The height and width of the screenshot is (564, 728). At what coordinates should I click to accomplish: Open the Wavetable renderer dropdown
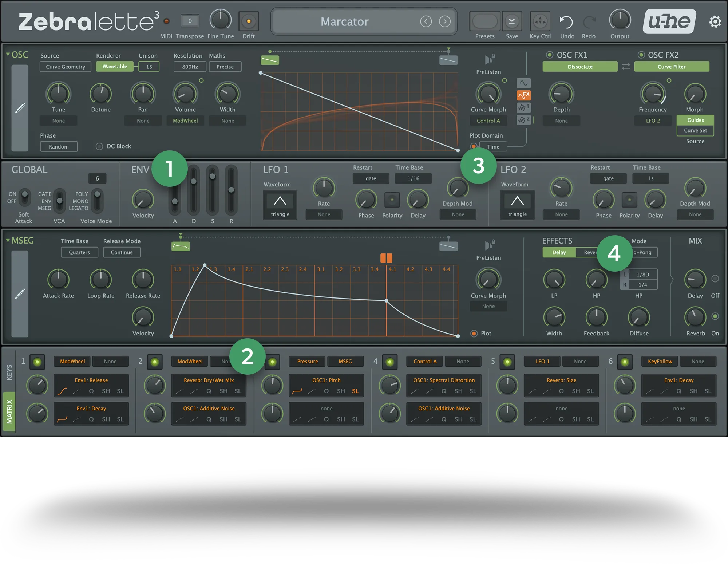(114, 66)
